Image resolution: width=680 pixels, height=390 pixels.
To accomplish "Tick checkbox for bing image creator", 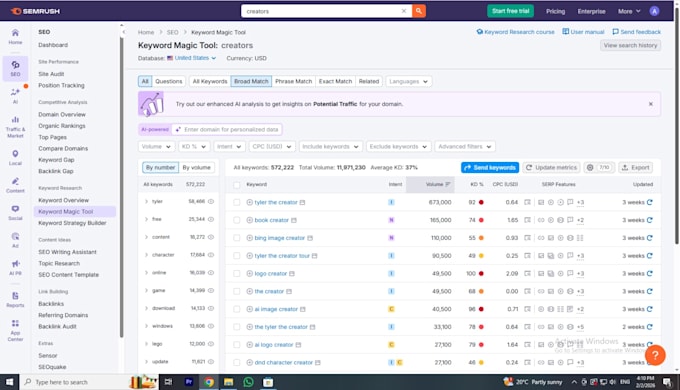I will tap(236, 238).
